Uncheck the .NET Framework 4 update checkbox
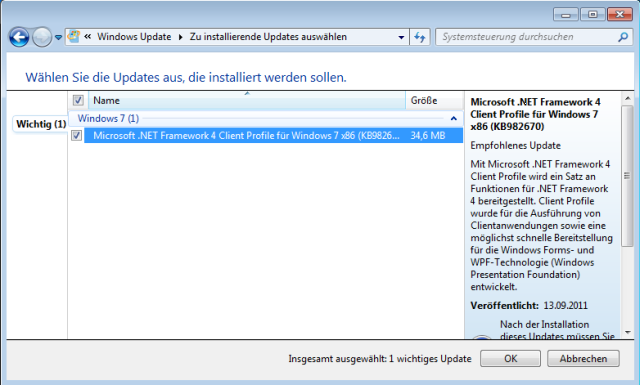640x385 pixels. (76, 135)
